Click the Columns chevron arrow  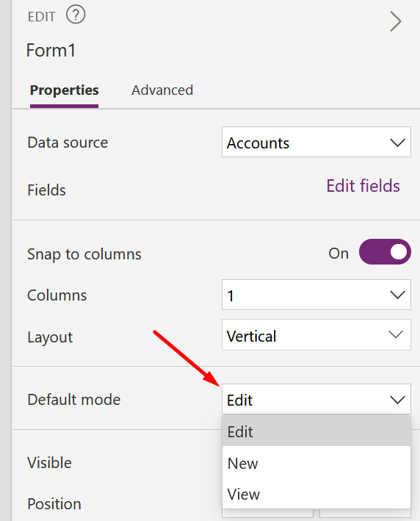point(397,295)
